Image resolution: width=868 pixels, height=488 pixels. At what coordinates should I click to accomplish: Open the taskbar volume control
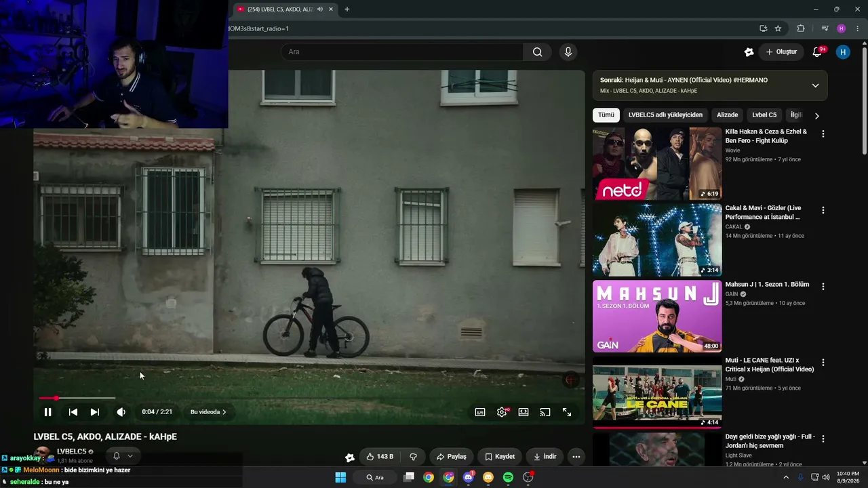click(825, 477)
